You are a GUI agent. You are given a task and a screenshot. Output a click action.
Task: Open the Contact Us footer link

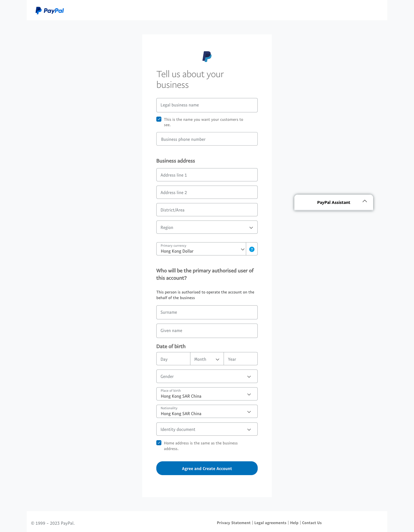[312, 523]
